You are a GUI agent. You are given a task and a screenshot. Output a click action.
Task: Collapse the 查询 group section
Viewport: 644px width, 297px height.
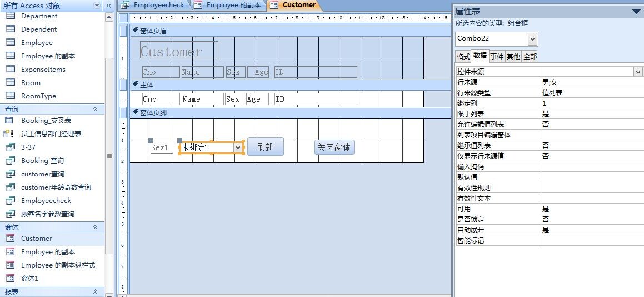coord(95,110)
